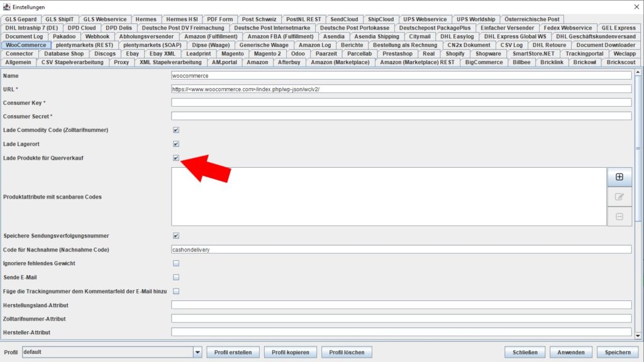Click the add attribute plus icon
The width and height of the screenshot is (644, 362).
pyautogui.click(x=619, y=177)
